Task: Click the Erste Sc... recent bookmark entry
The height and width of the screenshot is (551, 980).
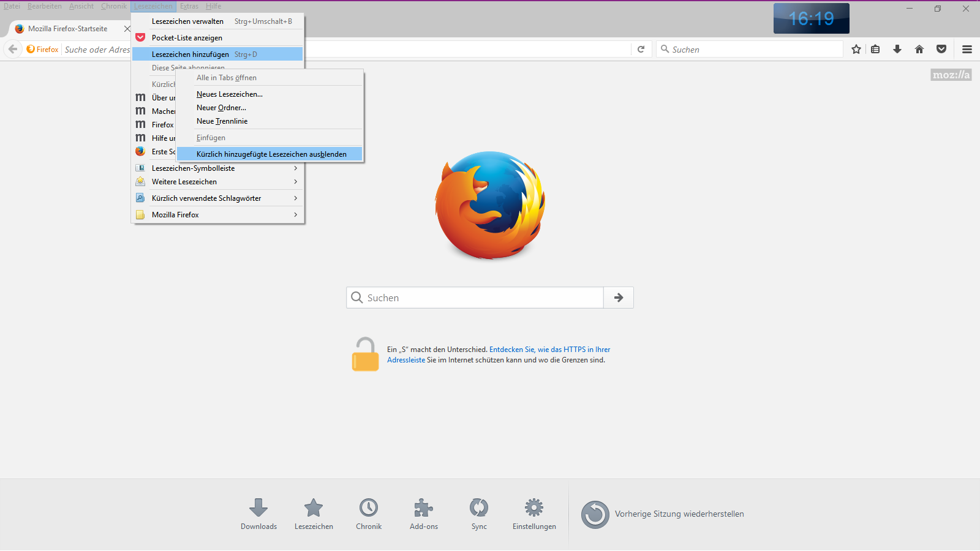Action: coord(154,152)
